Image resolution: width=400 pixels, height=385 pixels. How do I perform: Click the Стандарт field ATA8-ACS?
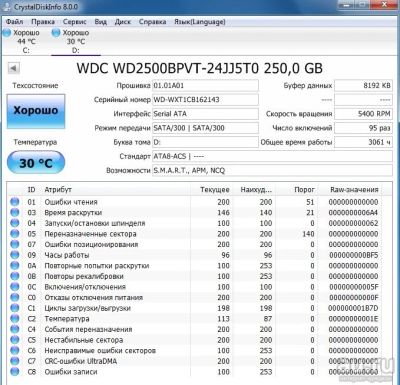(272, 156)
